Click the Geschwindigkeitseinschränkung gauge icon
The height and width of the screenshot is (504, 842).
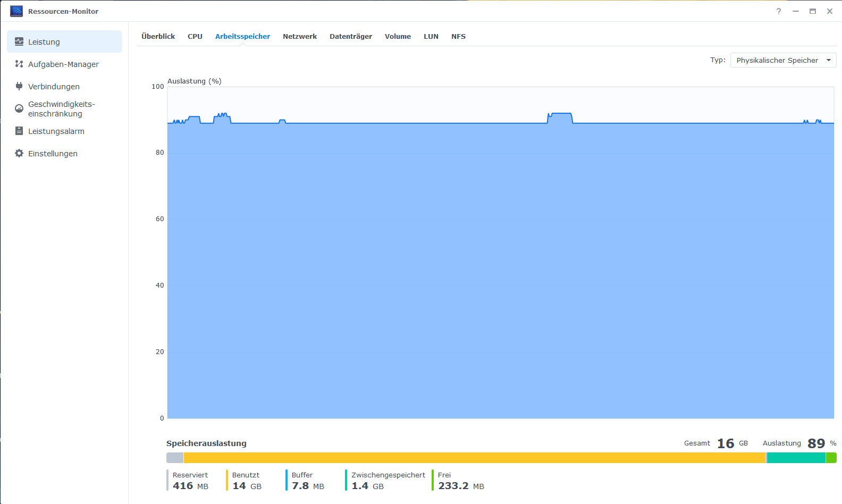point(19,108)
